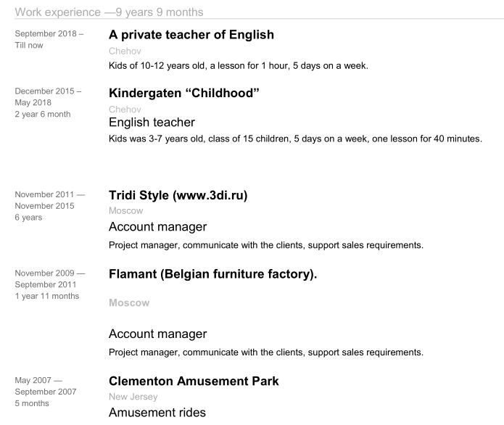Open the Kindergaten "Childhood" job title
This screenshot has height=425, width=504.
(x=184, y=94)
